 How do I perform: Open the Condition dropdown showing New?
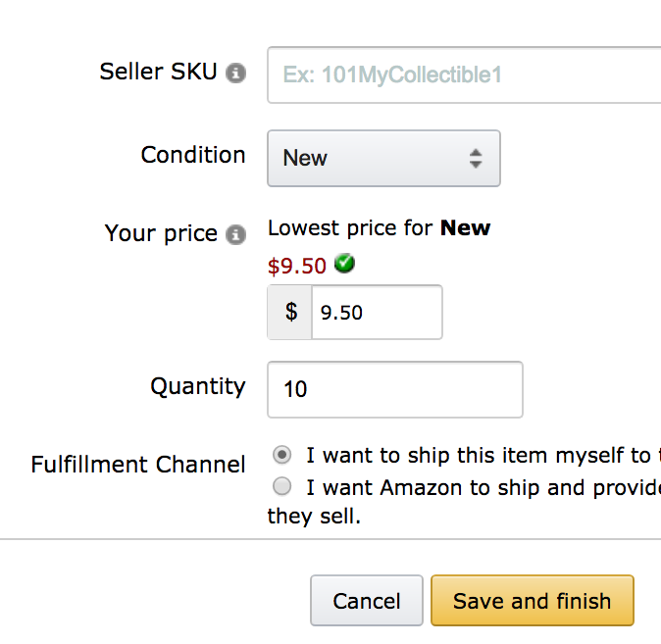coord(383,159)
